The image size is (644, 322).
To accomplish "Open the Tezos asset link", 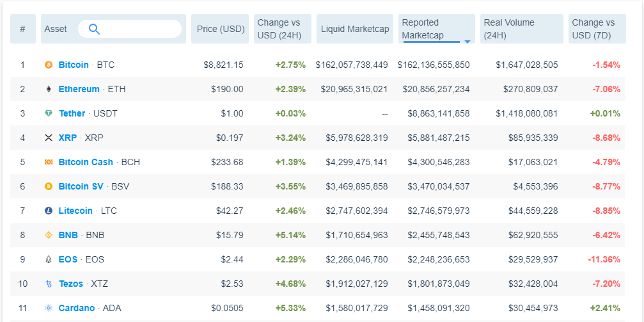I will click(x=70, y=284).
